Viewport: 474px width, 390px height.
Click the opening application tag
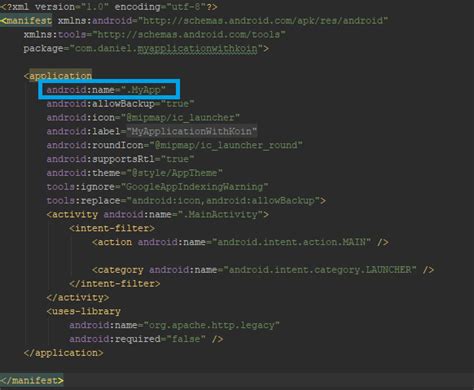[x=58, y=76]
